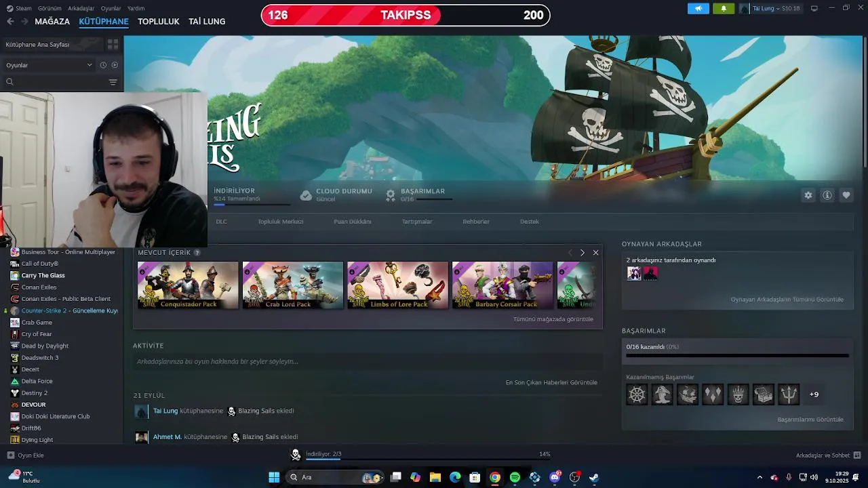Open Discord from taskbar
Viewport: 868px width, 488px height.
point(555,477)
